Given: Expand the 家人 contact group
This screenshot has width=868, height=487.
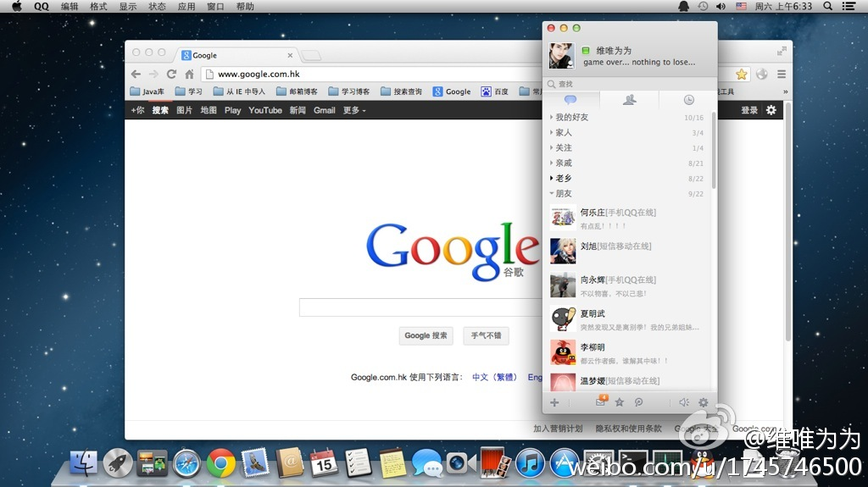Looking at the screenshot, I should pyautogui.click(x=564, y=133).
